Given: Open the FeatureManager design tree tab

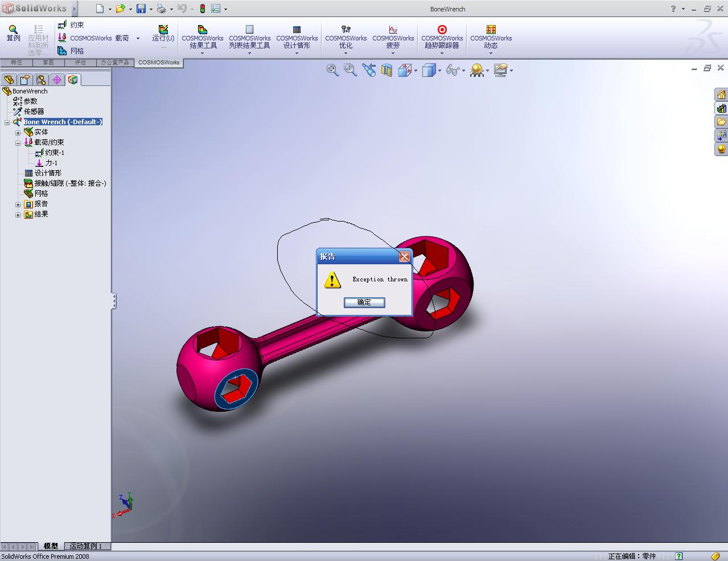Looking at the screenshot, I should (9, 80).
